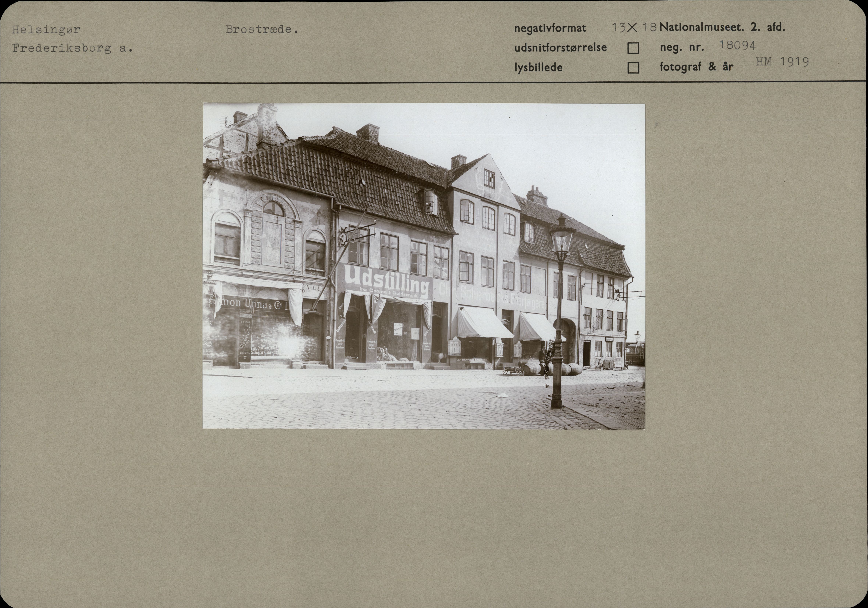Screen dimensions: 868x608
Task: Click the Helsingør heading text
Action: click(46, 29)
